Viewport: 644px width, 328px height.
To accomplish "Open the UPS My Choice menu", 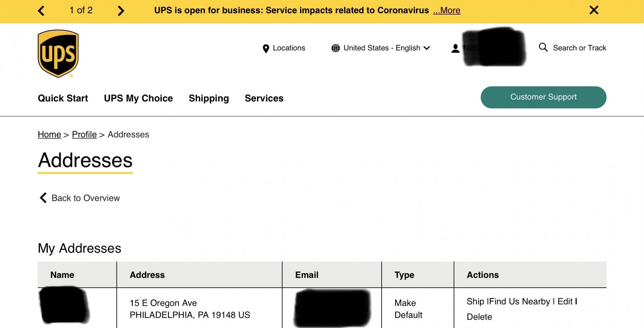I will [x=138, y=98].
